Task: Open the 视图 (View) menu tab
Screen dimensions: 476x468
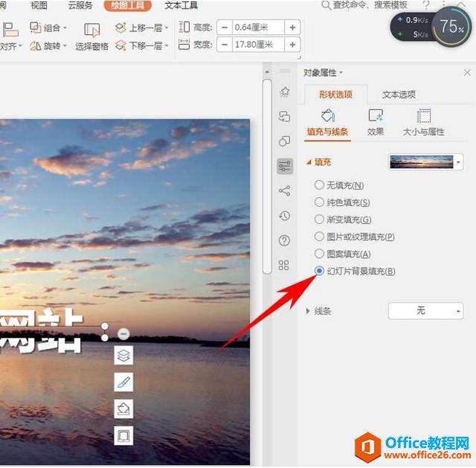Action: click(39, 5)
